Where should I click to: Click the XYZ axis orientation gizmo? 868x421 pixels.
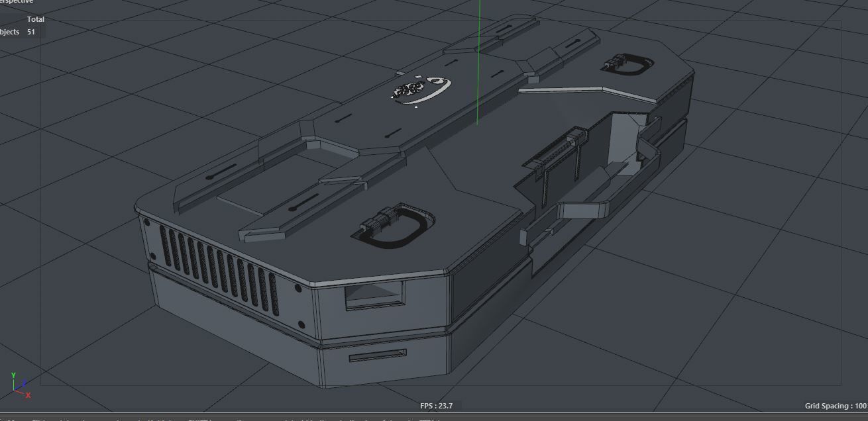20,385
